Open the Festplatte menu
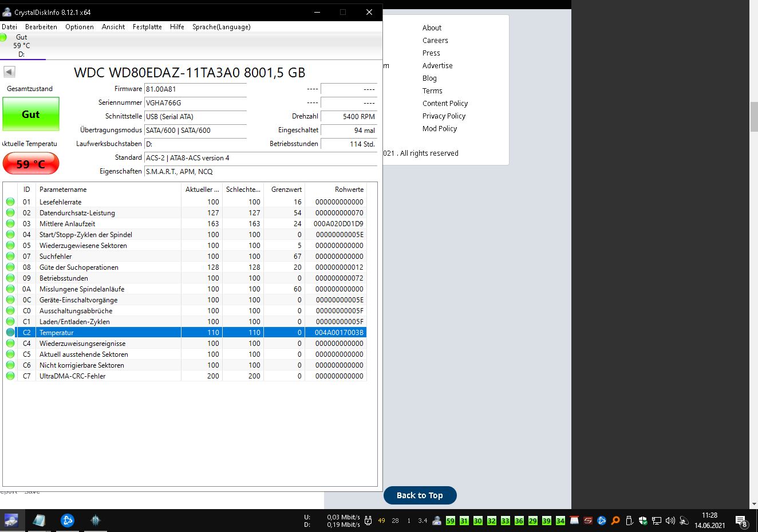 [x=147, y=27]
